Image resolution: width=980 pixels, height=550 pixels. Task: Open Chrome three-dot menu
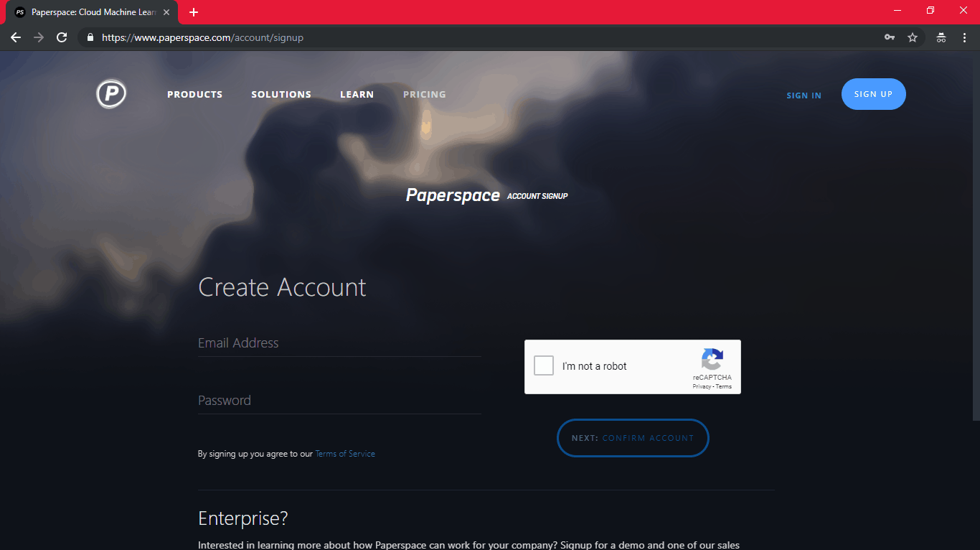point(964,37)
